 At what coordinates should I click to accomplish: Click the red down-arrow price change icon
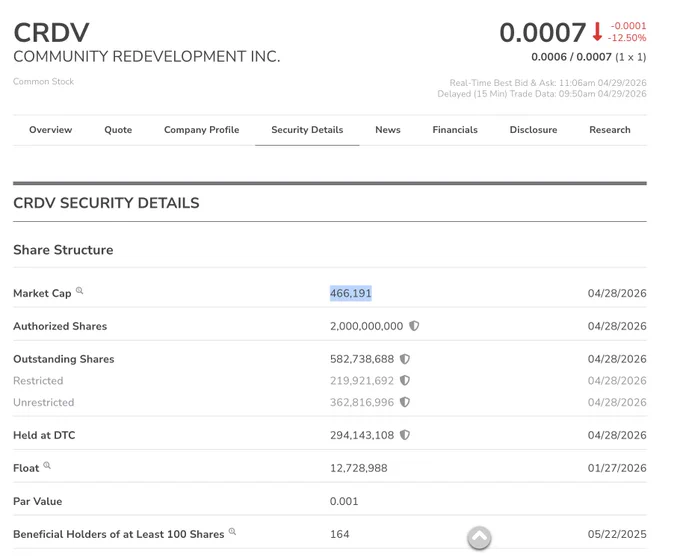click(x=597, y=32)
